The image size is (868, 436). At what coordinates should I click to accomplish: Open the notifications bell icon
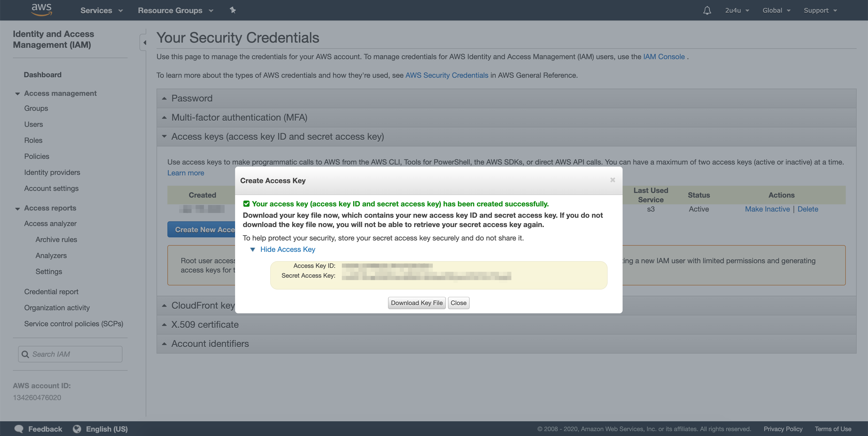click(x=707, y=10)
